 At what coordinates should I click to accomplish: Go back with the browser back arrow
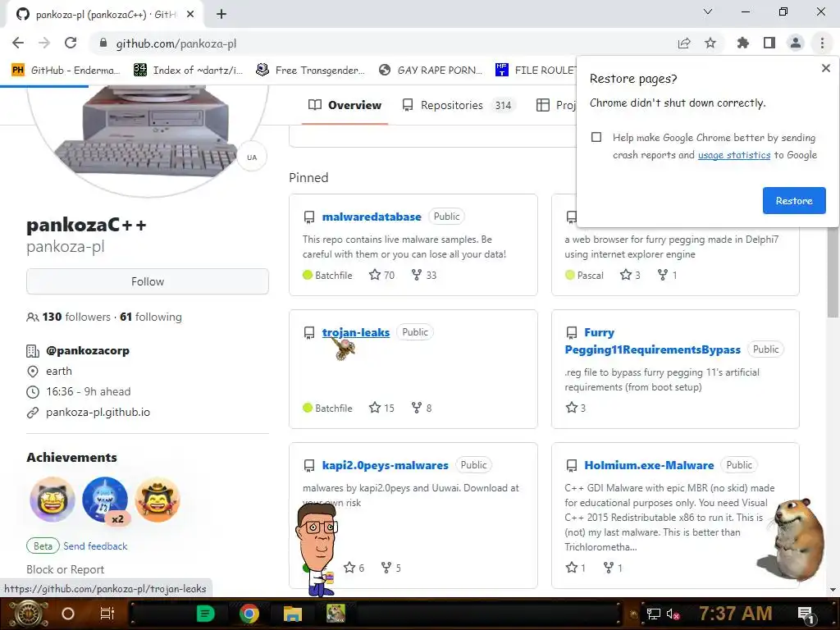point(18,43)
